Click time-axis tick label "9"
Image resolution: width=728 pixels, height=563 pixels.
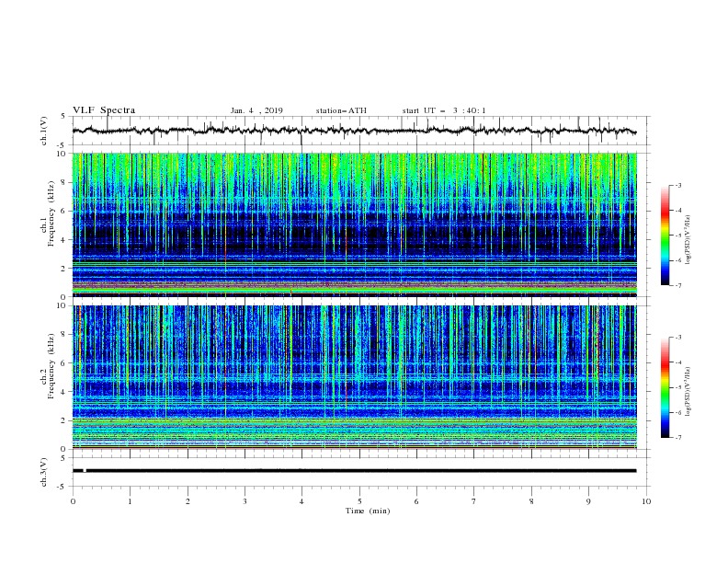pos(588,501)
